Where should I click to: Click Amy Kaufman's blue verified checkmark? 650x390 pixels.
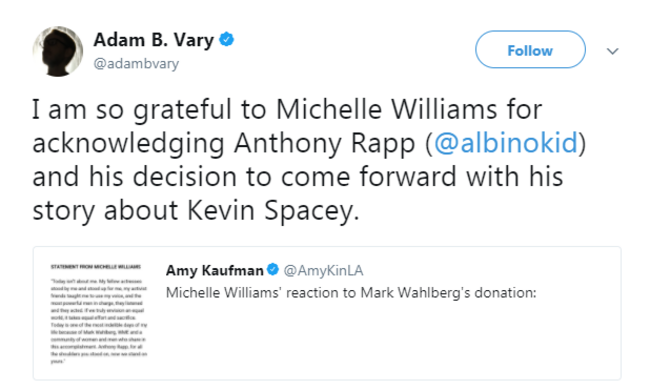pyautogui.click(x=273, y=269)
